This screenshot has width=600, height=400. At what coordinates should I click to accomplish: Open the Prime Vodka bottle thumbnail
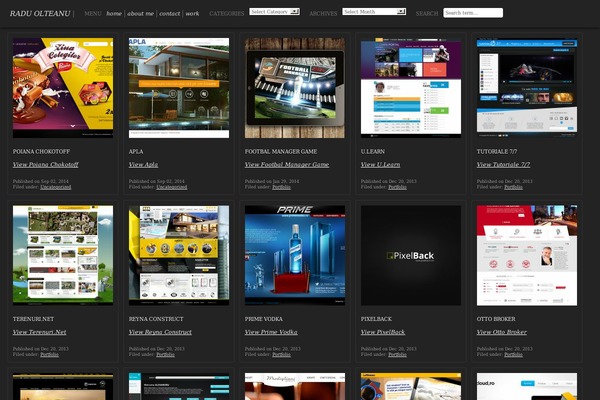[295, 255]
